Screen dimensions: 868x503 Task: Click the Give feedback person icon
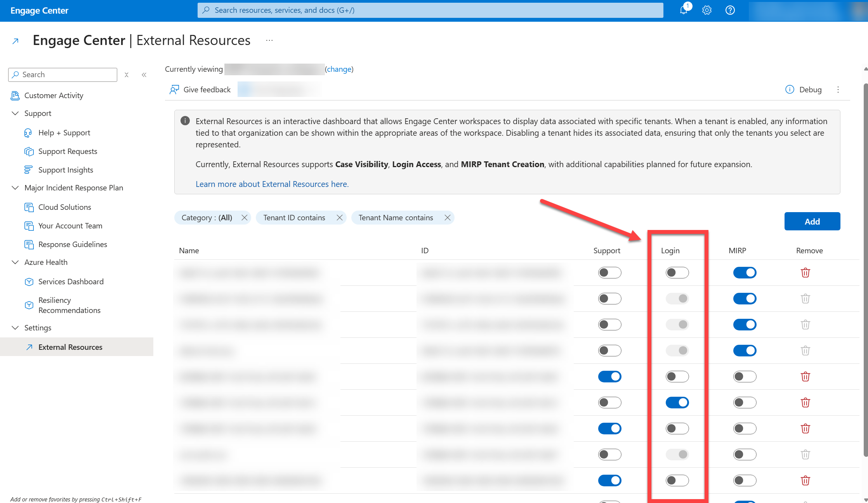click(x=174, y=90)
